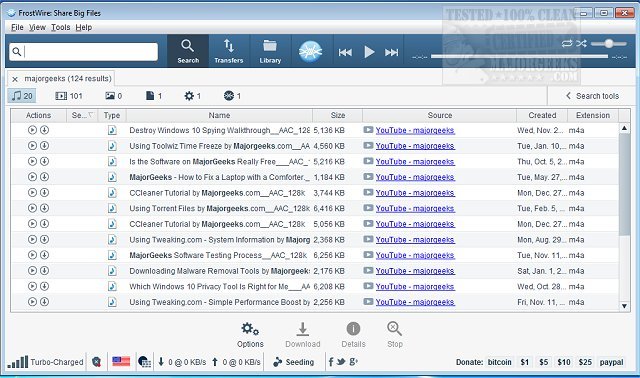Viewport: 640px width, 378px height.
Task: Filter results by video files (101)
Action: (x=69, y=96)
